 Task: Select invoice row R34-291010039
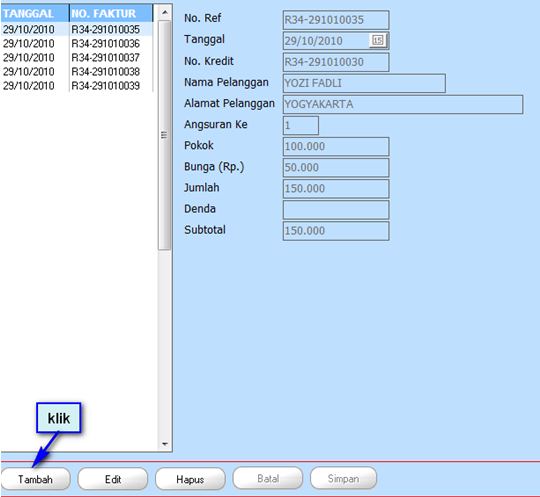(76, 86)
